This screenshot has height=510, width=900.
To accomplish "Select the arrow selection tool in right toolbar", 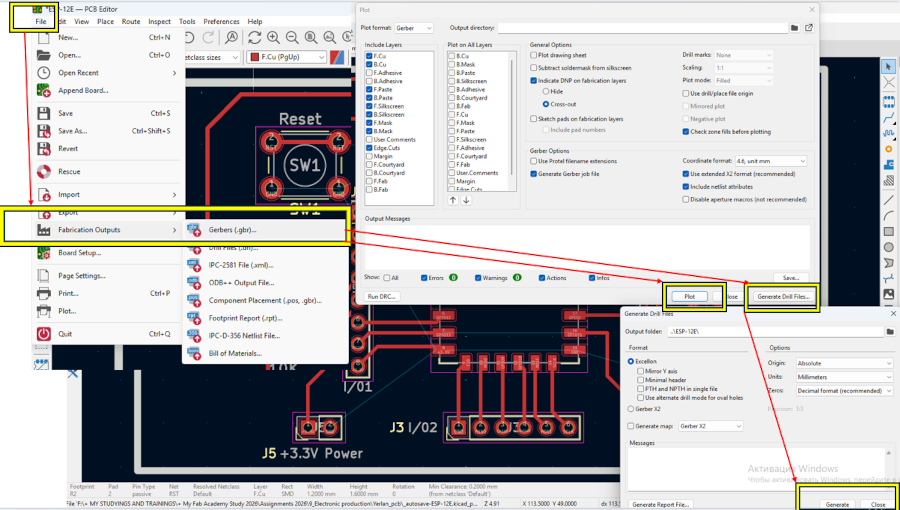I will pos(888,65).
